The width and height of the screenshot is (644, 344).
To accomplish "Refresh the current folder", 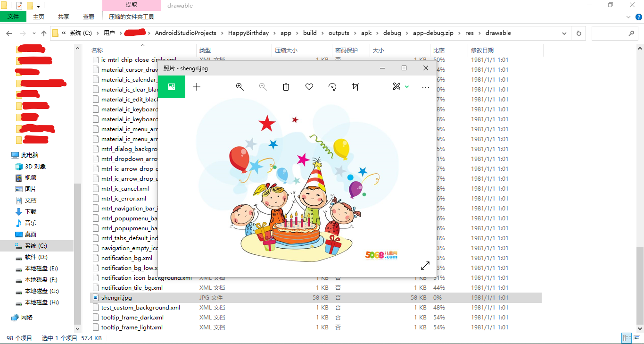I will pos(579,34).
